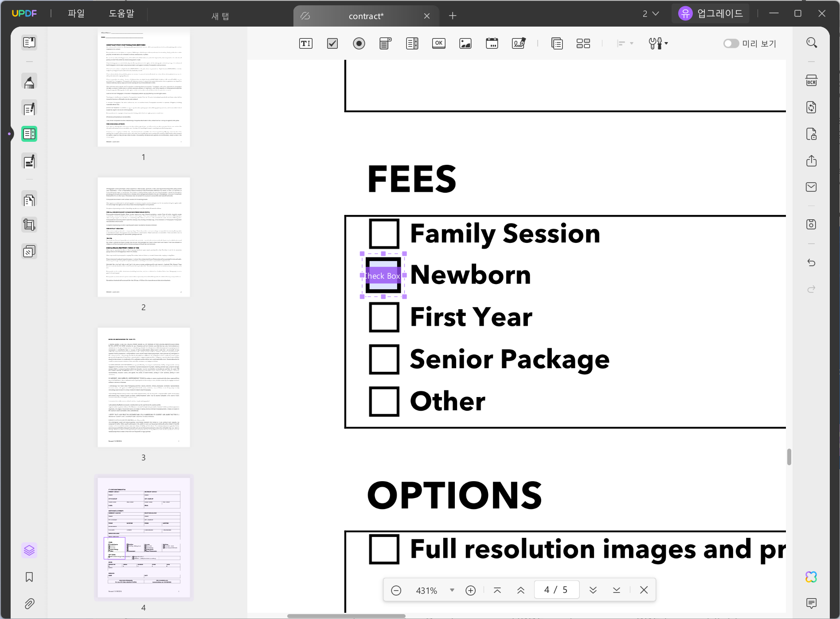840x619 pixels.
Task: Go to the next page
Action: pos(593,590)
